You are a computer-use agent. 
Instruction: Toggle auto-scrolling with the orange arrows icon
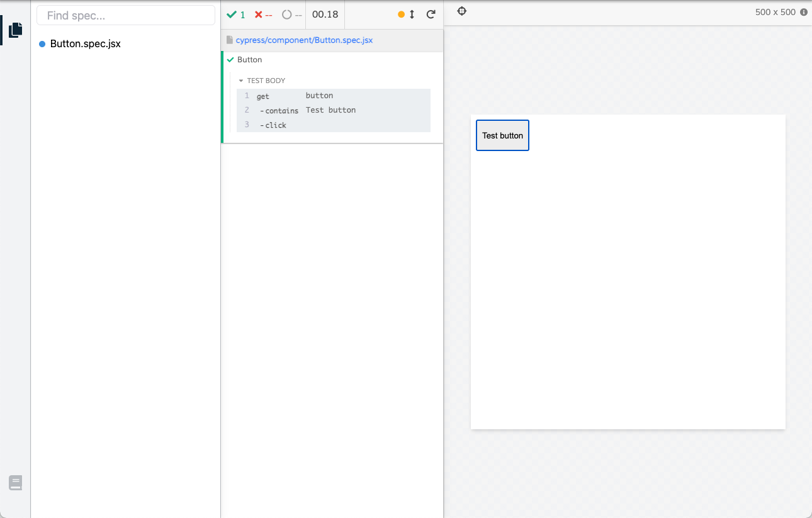(405, 13)
